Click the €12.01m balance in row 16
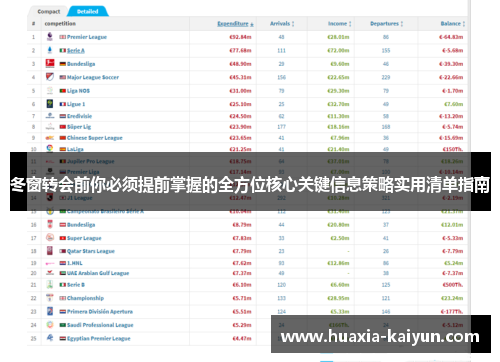 (x=452, y=225)
